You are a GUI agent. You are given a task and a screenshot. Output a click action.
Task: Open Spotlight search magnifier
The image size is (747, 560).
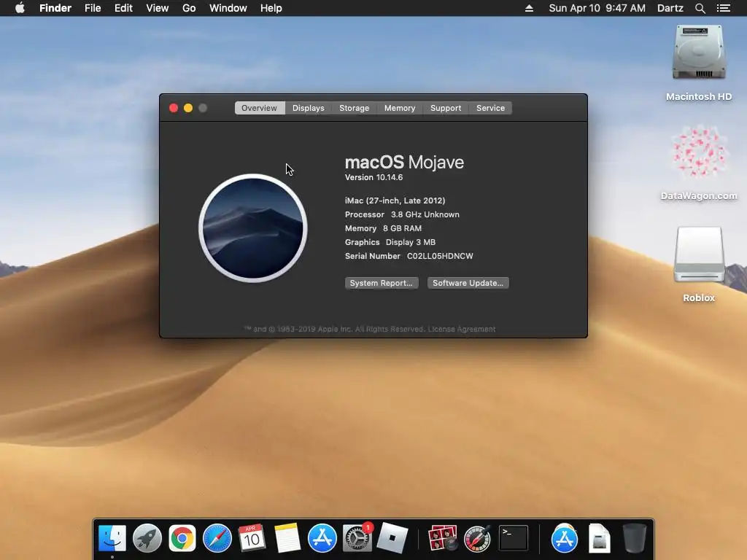click(x=700, y=8)
